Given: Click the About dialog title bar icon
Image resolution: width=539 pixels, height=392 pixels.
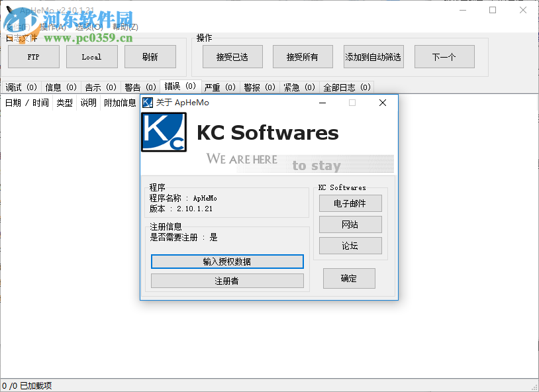Looking at the screenshot, I should [x=148, y=103].
